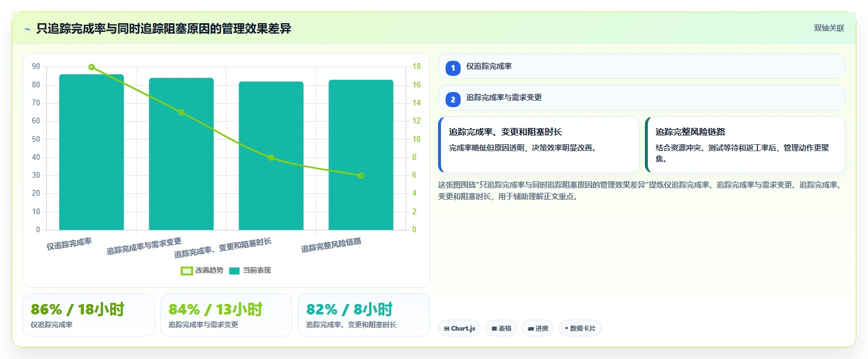Click the trend line point at 6 hours

[x=361, y=175]
